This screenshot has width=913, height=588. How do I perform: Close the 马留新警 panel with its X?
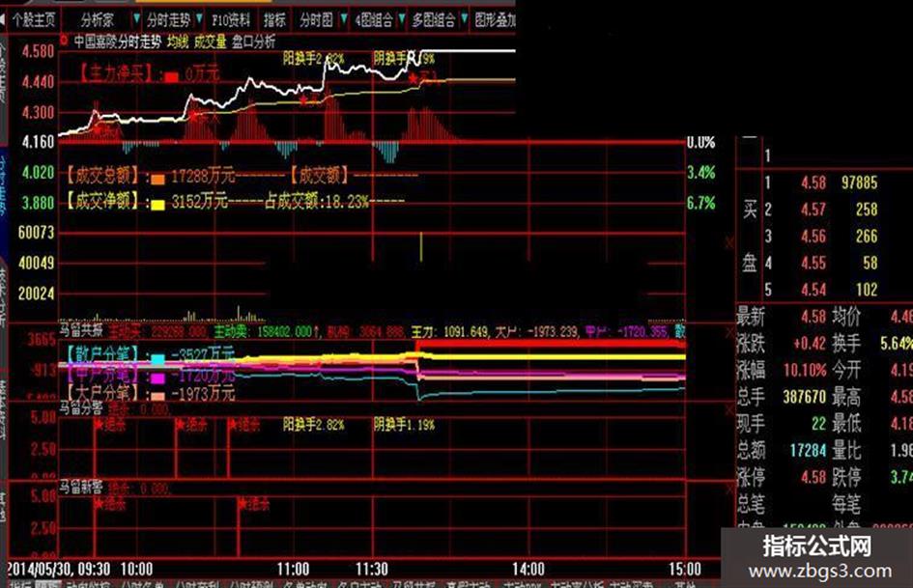point(729,490)
